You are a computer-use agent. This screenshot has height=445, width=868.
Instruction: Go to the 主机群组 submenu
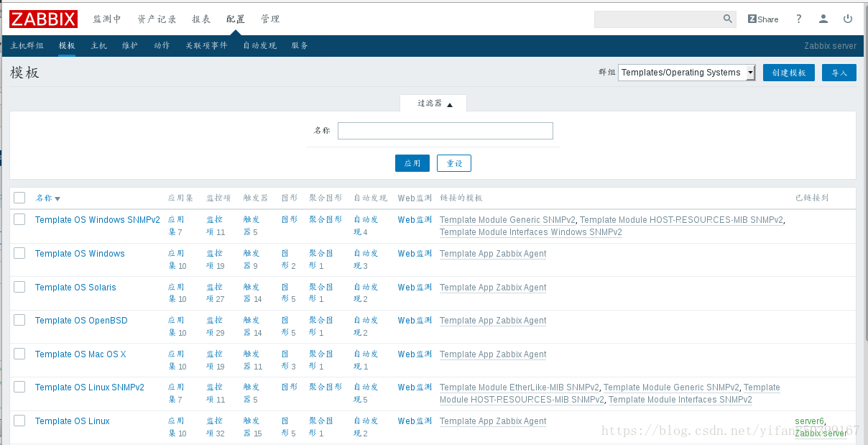click(x=27, y=45)
